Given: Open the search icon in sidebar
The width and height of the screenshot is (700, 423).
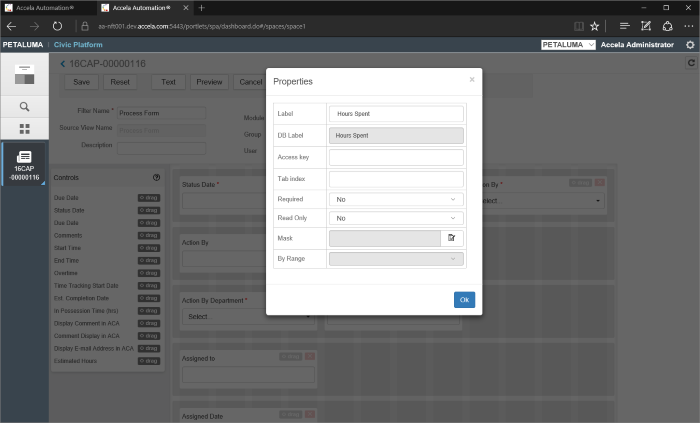Looking at the screenshot, I should pyautogui.click(x=25, y=106).
